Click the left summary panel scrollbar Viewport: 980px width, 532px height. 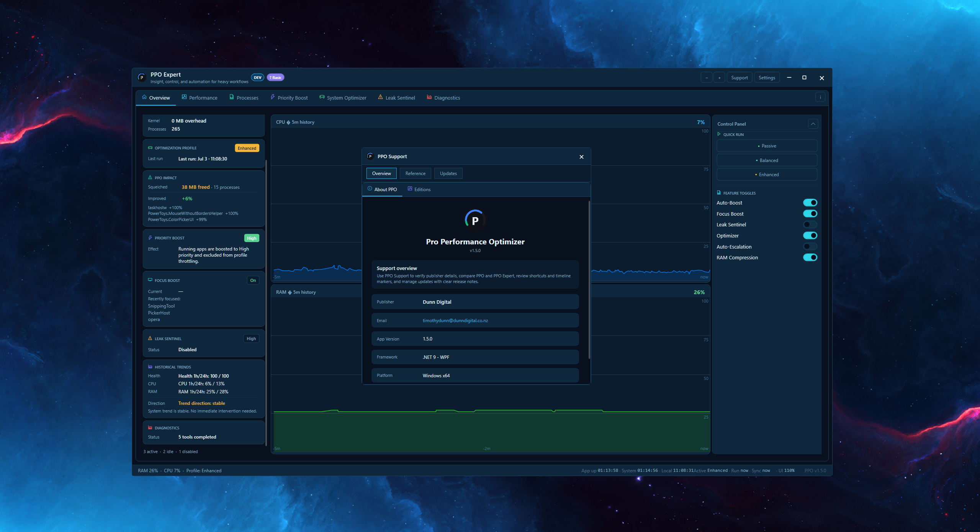pos(266,303)
